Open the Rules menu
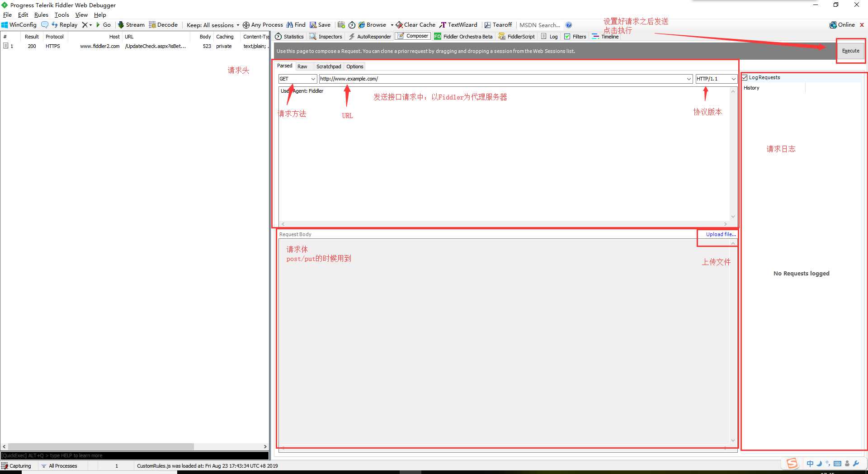 pos(41,14)
